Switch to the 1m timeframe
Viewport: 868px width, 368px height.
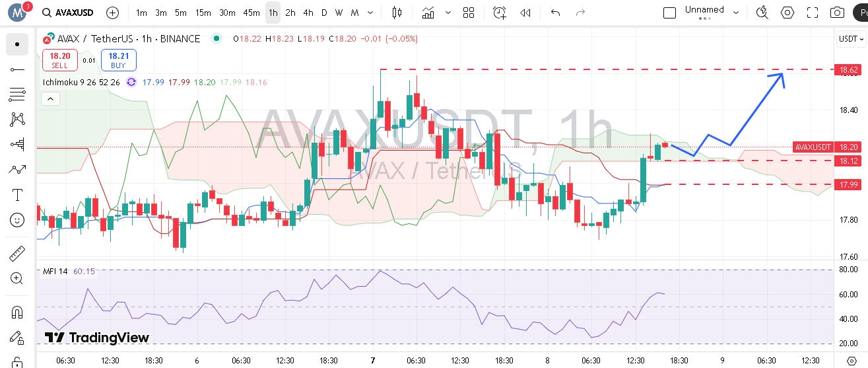[141, 13]
